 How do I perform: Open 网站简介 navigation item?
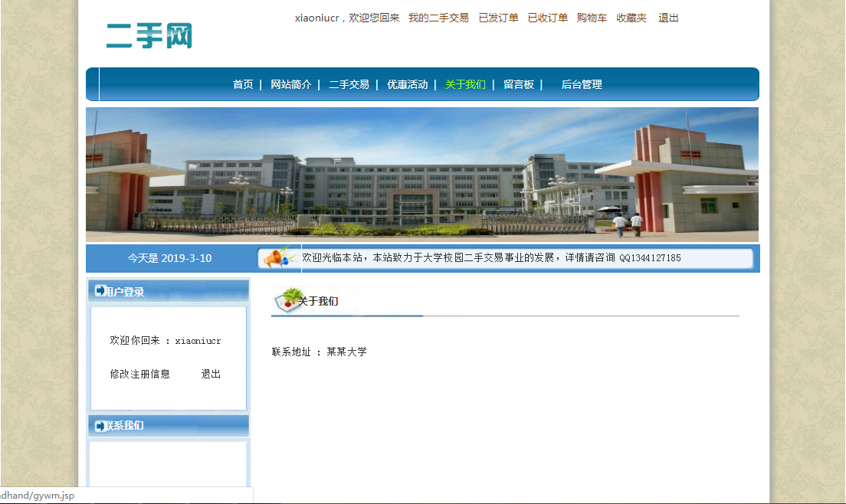[291, 84]
